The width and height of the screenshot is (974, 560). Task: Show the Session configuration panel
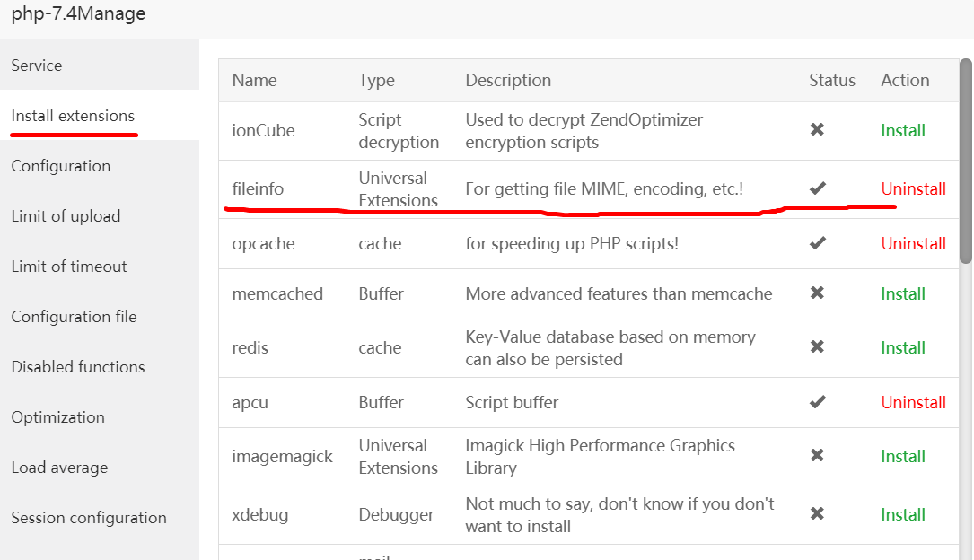coord(89,518)
